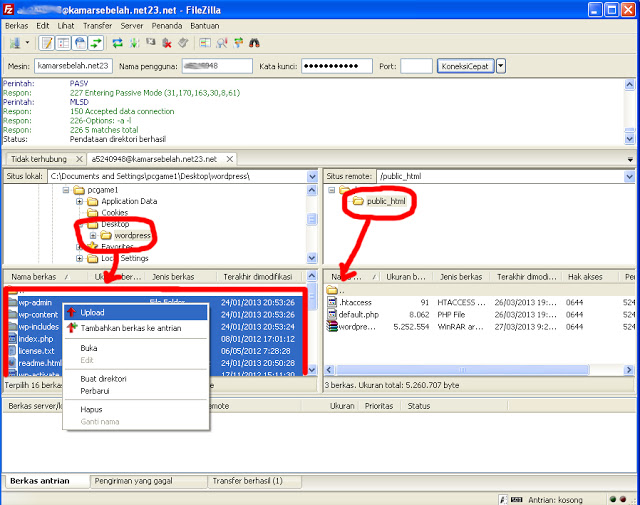640x505 pixels.
Task: Open the Situs lokal path dropdown
Action: pyautogui.click(x=312, y=176)
